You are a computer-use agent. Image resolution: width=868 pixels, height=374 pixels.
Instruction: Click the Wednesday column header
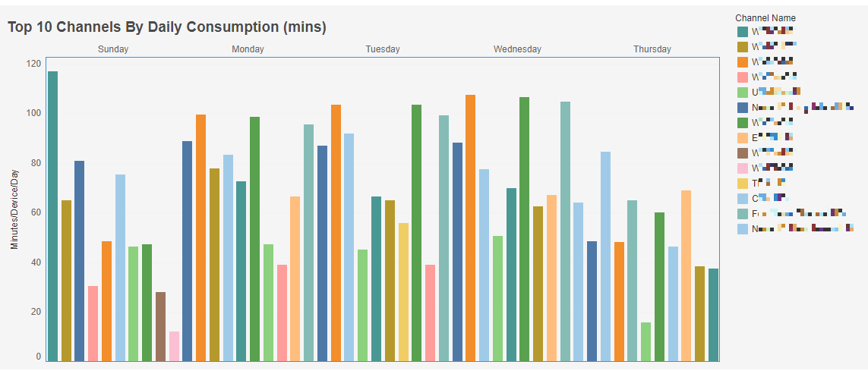click(517, 49)
